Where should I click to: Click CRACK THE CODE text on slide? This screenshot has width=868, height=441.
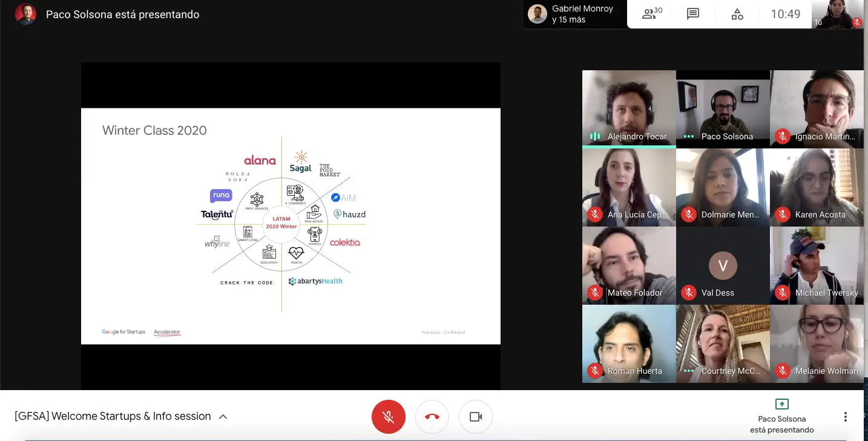pos(248,283)
